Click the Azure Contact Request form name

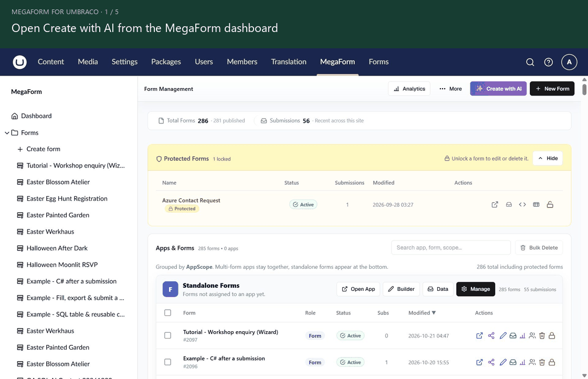[x=191, y=200]
